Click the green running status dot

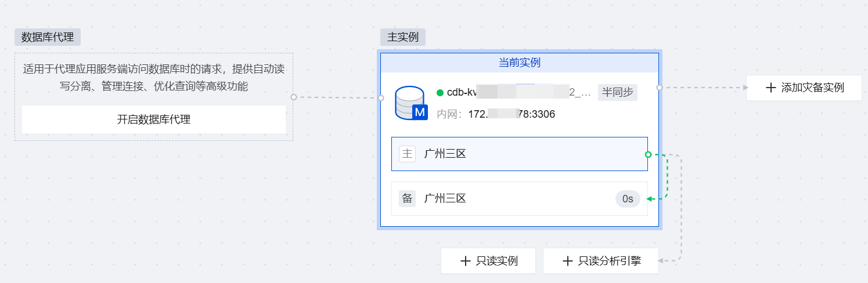point(440,92)
